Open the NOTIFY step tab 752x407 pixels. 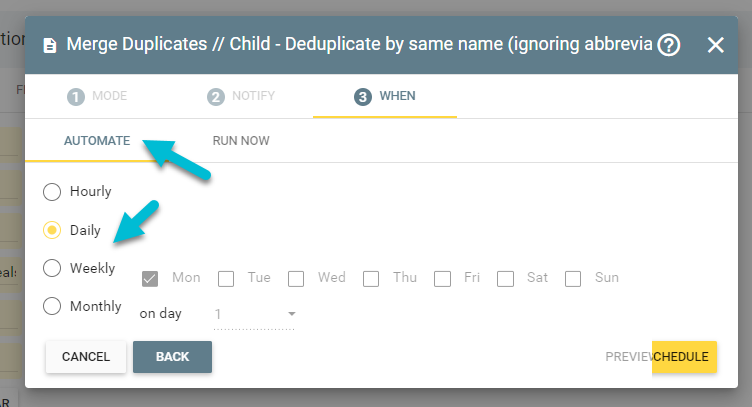coord(241,96)
